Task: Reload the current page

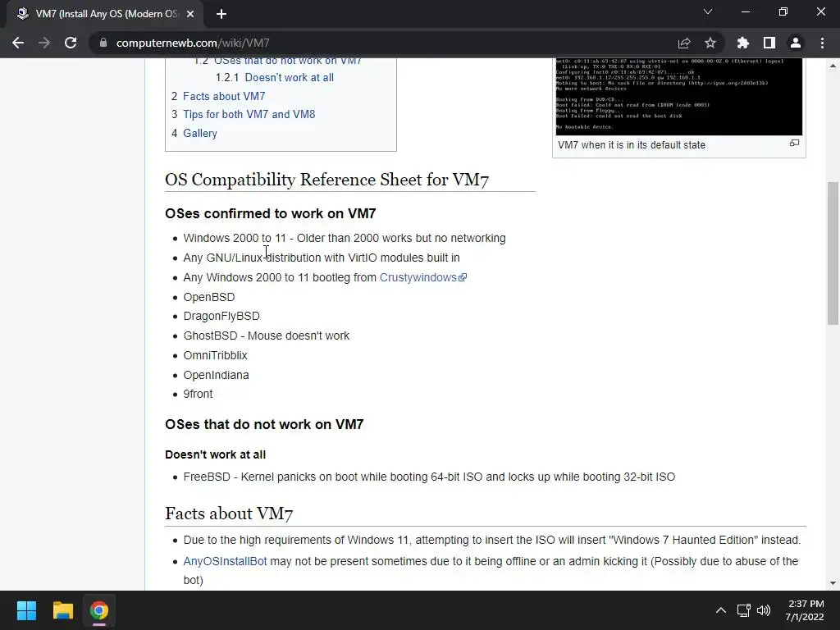Action: (x=71, y=43)
